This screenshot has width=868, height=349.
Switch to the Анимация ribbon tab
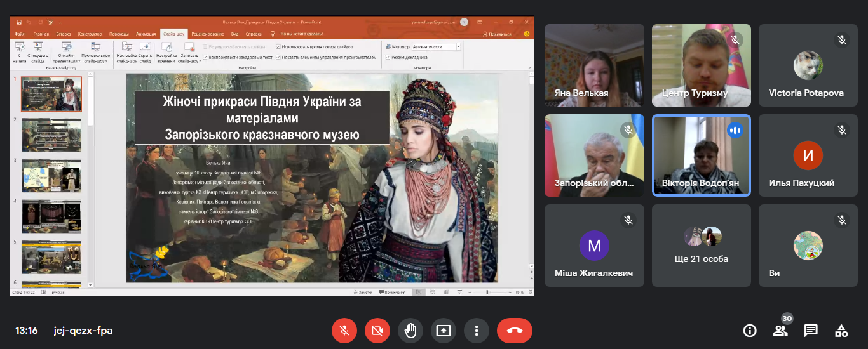[x=146, y=34]
